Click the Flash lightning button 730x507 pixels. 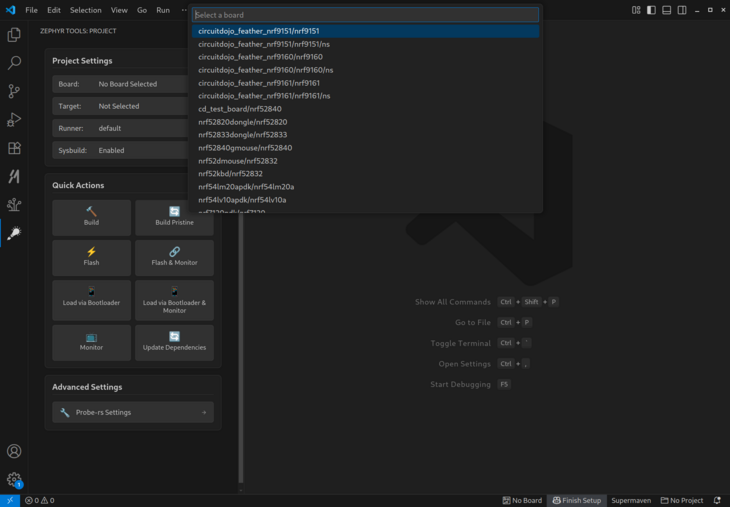[x=91, y=257]
